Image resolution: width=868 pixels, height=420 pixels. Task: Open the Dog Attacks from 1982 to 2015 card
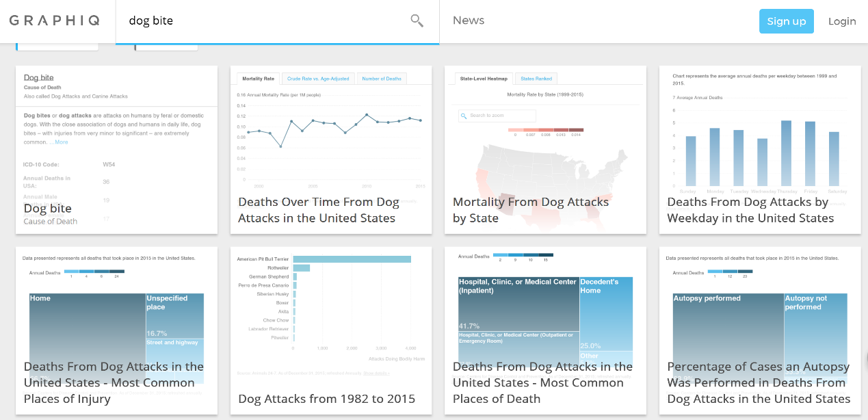(327, 398)
